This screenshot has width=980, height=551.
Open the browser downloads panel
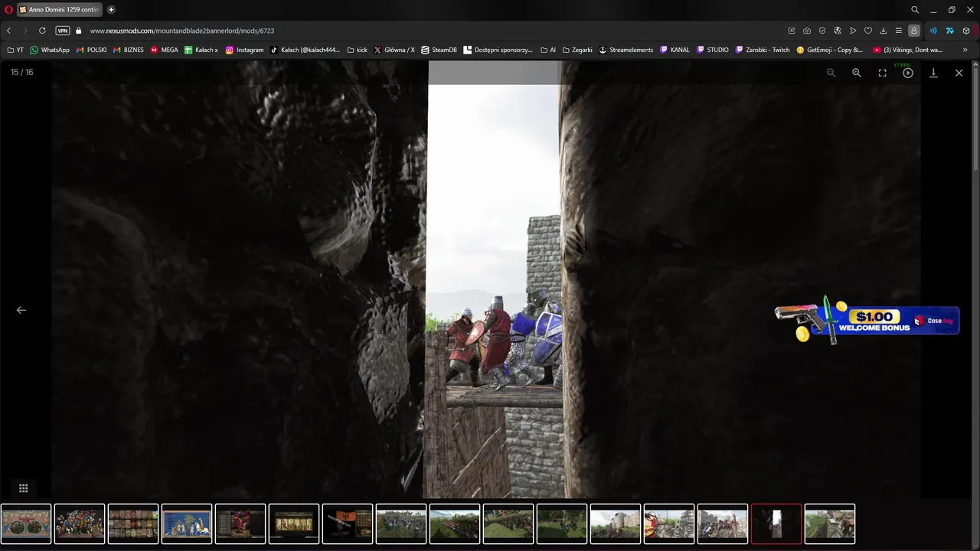(884, 31)
